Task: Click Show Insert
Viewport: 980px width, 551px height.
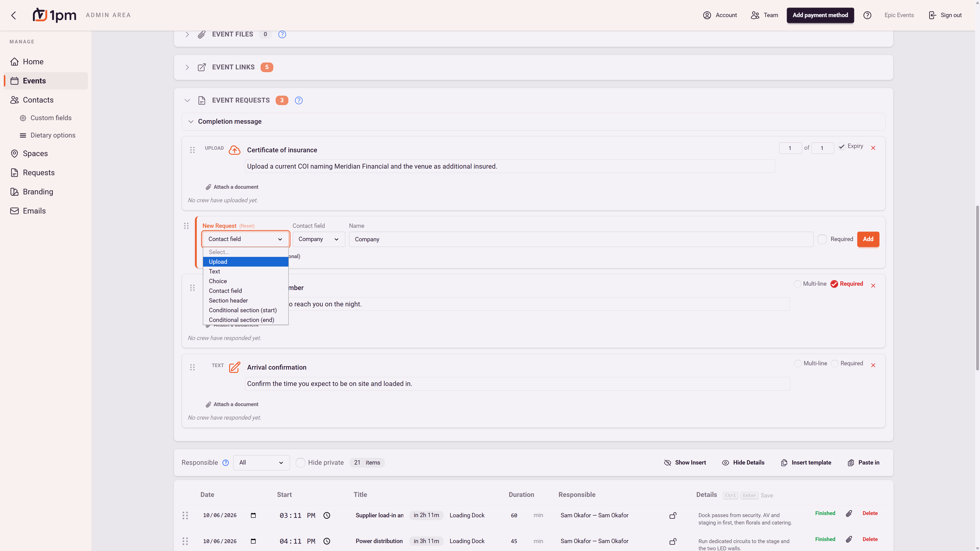Action: [x=685, y=463]
